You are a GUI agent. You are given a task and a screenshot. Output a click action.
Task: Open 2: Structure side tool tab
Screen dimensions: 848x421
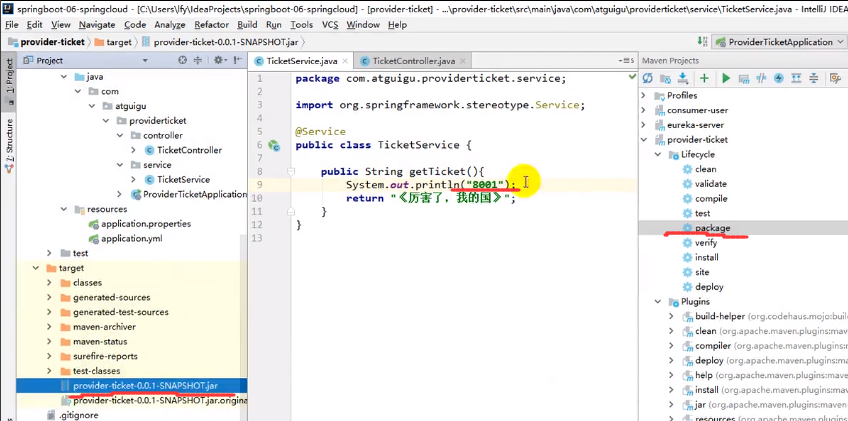(9, 145)
